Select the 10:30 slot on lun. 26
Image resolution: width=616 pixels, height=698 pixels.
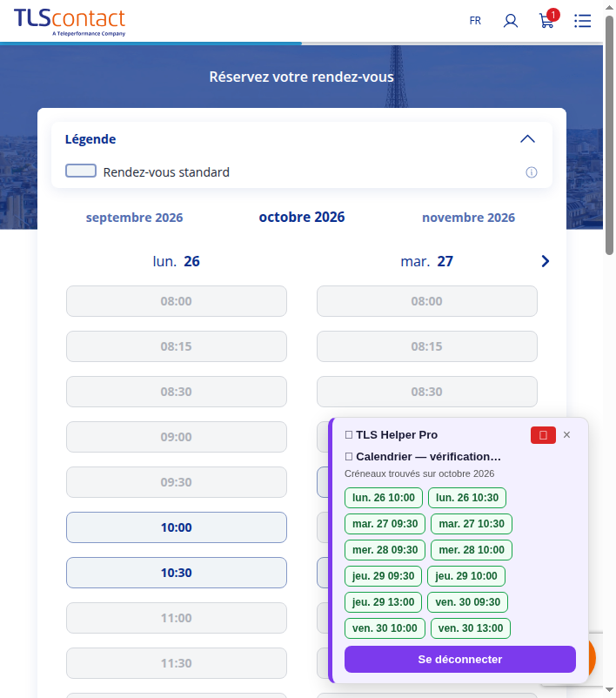click(x=177, y=573)
